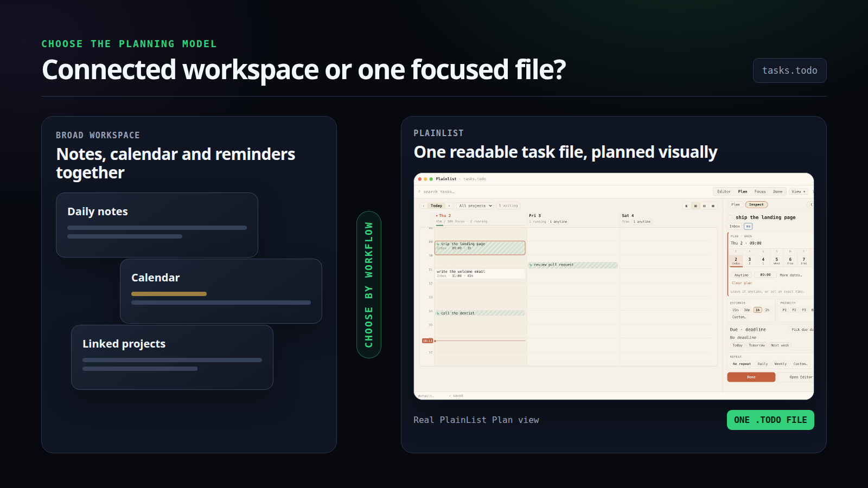Click the orange Done button
The width and height of the screenshot is (868, 488).
(751, 377)
